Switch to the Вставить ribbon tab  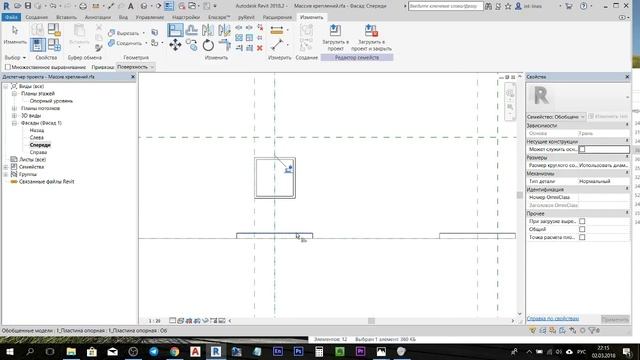(66, 17)
